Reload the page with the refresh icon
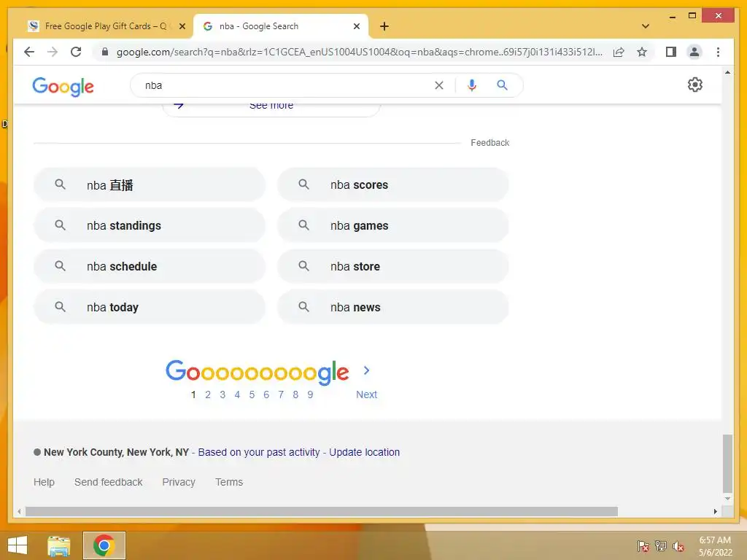Image resolution: width=747 pixels, height=560 pixels. [76, 52]
